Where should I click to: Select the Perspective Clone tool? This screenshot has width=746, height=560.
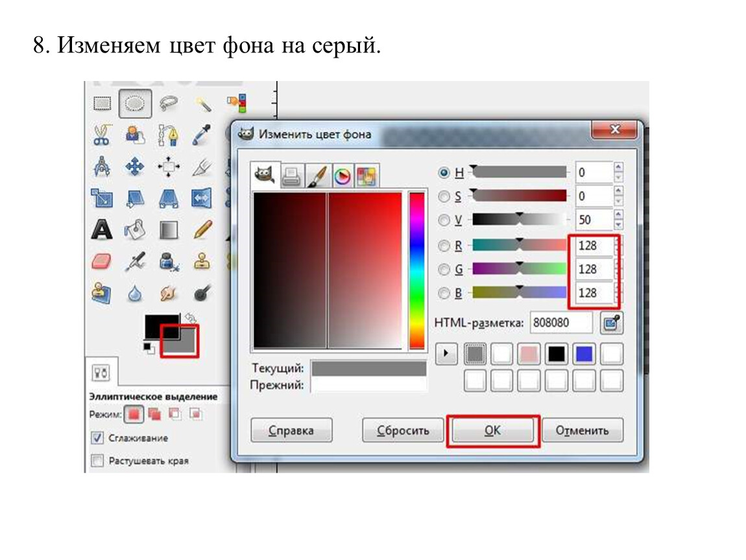click(101, 293)
